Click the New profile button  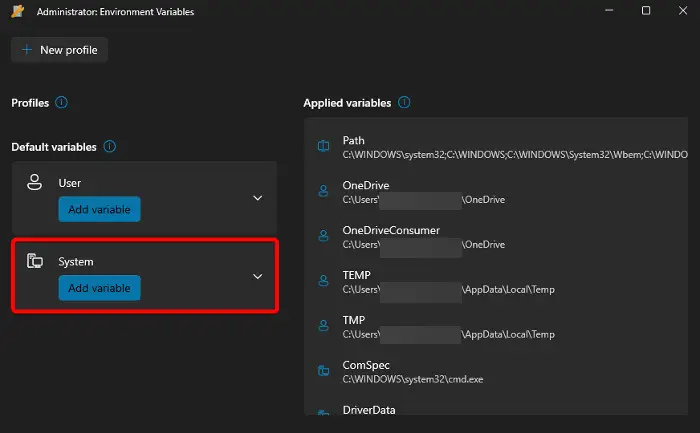pyautogui.click(x=59, y=50)
